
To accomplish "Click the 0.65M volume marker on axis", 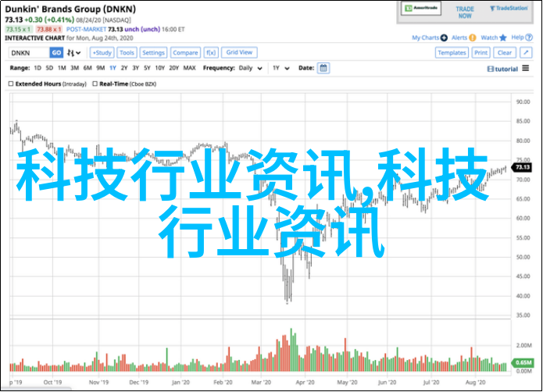I will coord(523,362).
